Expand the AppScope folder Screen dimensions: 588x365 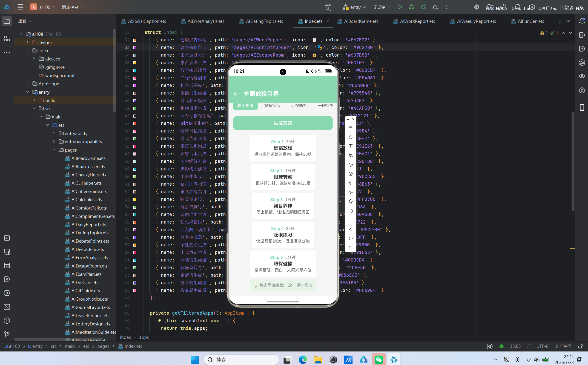(28, 83)
